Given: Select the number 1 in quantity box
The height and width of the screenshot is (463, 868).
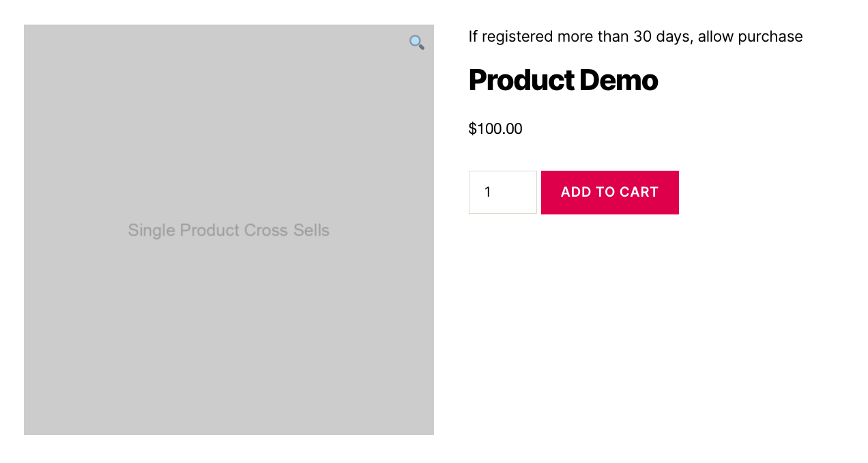Looking at the screenshot, I should (488, 192).
